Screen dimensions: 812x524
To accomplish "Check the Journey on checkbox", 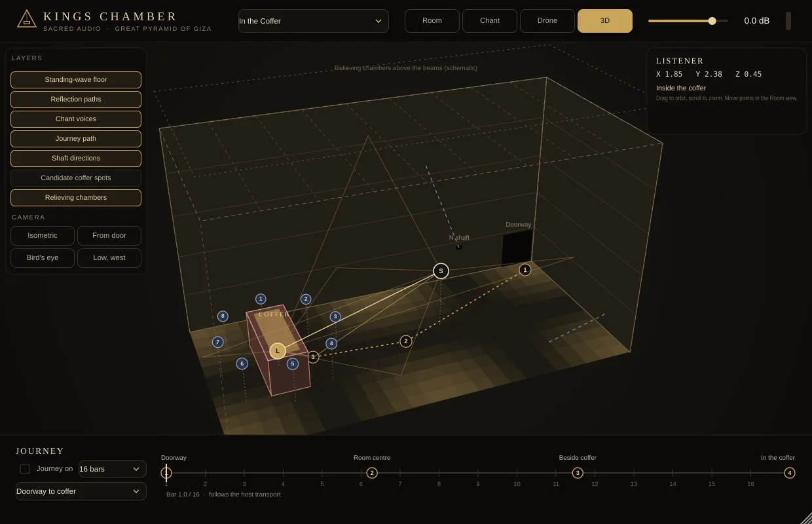I will [25, 469].
